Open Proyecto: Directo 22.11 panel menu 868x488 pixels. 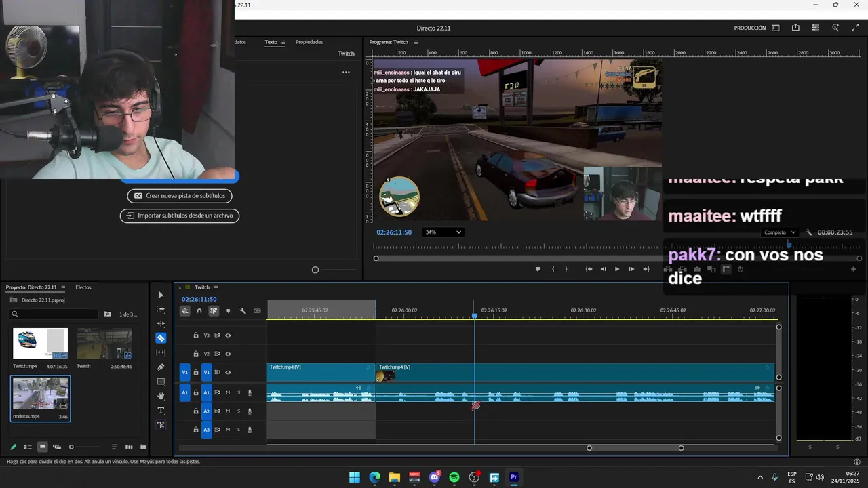(63, 287)
